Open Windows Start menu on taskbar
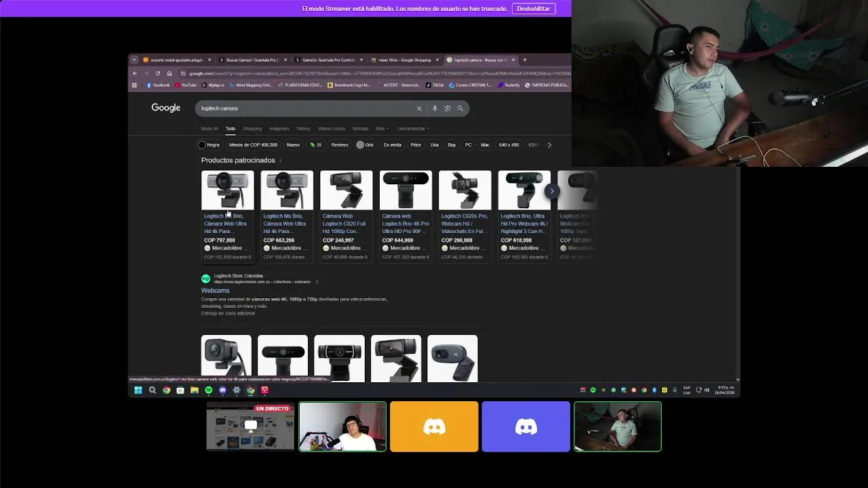The width and height of the screenshot is (868, 488). 138,390
